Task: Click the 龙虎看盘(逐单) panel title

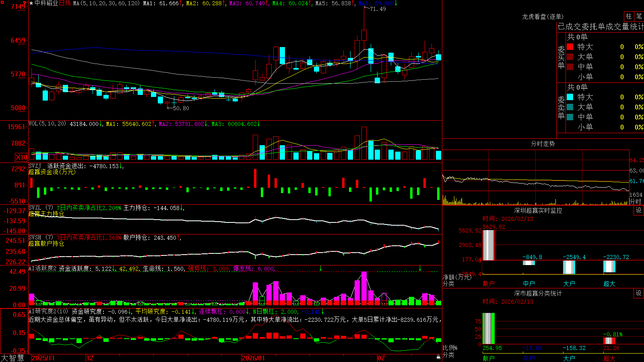Action: tap(543, 16)
